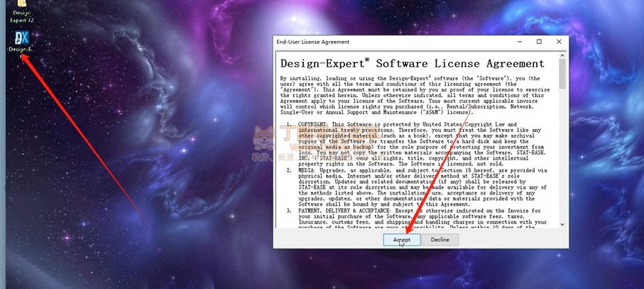Accept the license agreement
The height and width of the screenshot is (289, 644).
(402, 240)
